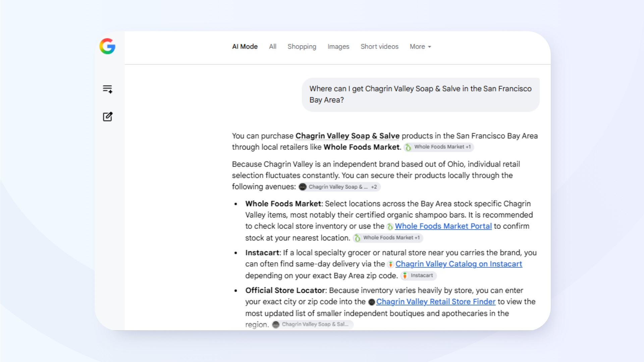Select the user question bubble about Chagrin Valley

(x=421, y=95)
